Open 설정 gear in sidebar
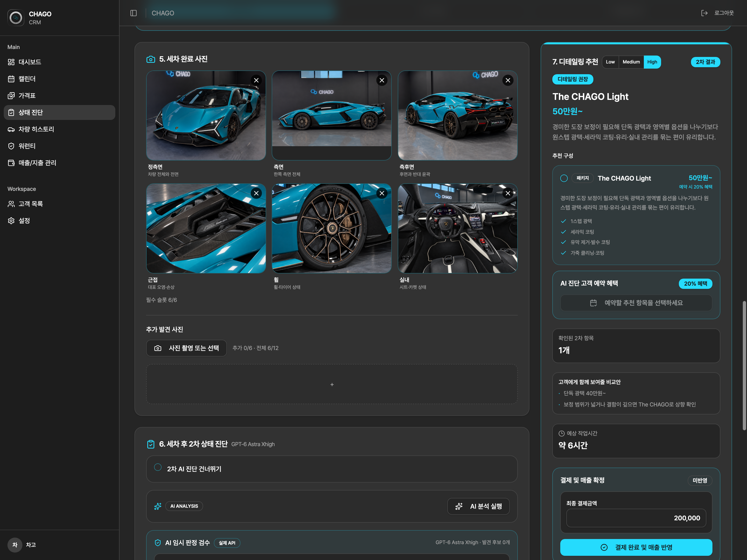Image resolution: width=747 pixels, height=560 pixels. 11,221
